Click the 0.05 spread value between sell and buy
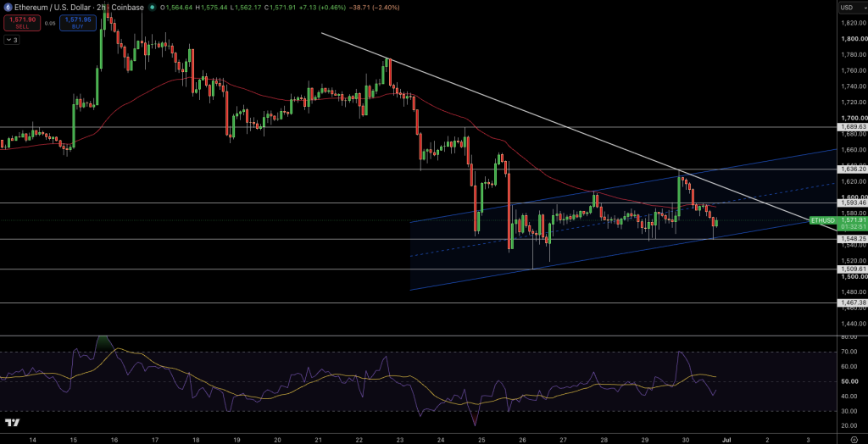The width and height of the screenshot is (868, 444). tap(49, 23)
